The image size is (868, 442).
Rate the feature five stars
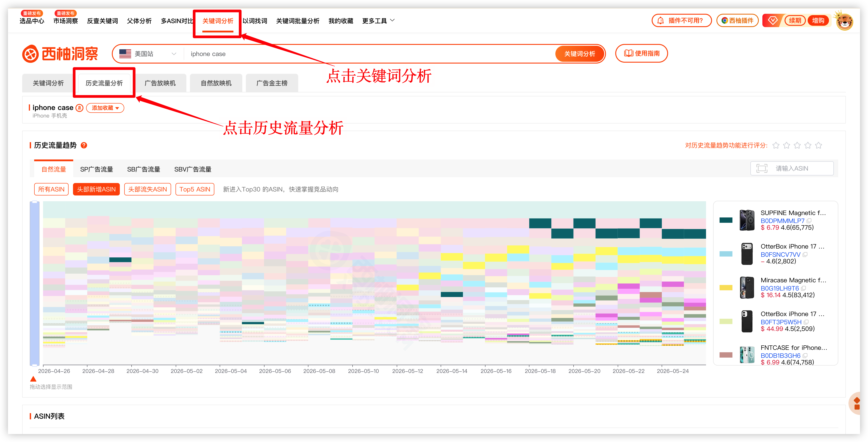click(x=819, y=145)
